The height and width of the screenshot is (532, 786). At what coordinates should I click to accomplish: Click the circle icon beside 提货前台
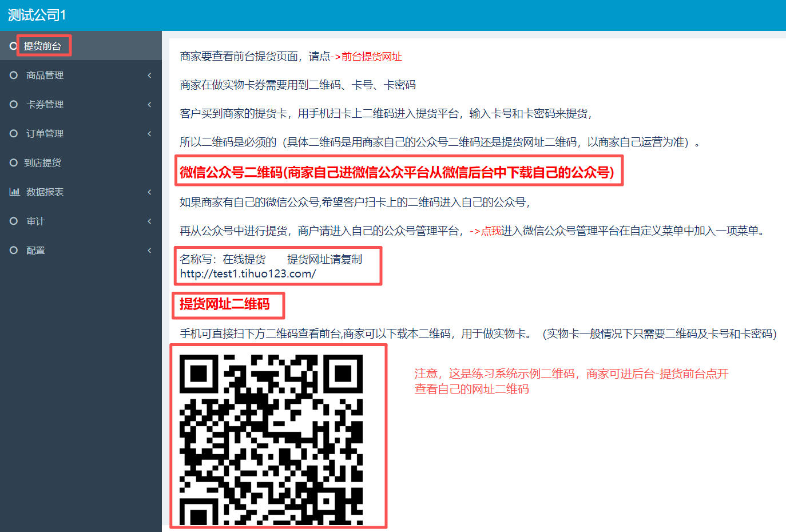13,46
